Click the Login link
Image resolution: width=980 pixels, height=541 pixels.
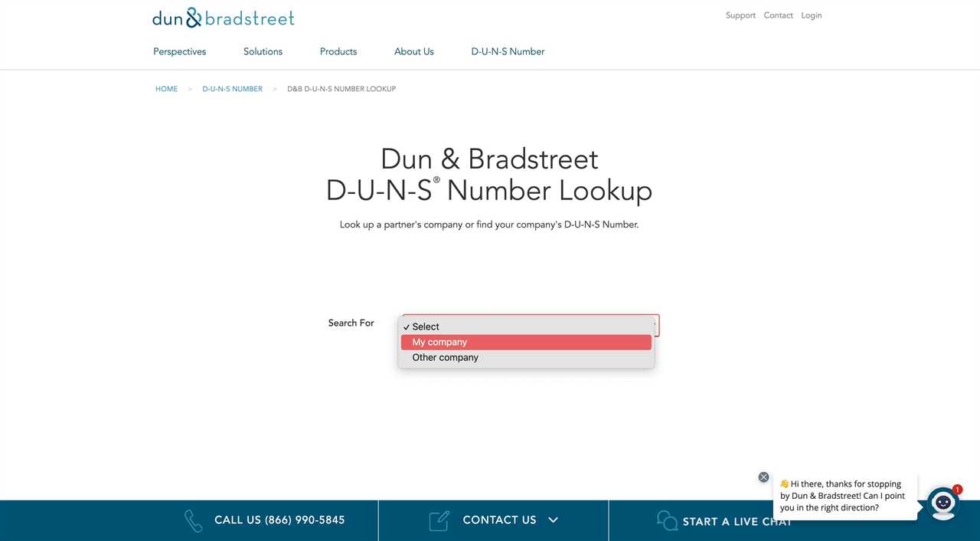(x=811, y=15)
